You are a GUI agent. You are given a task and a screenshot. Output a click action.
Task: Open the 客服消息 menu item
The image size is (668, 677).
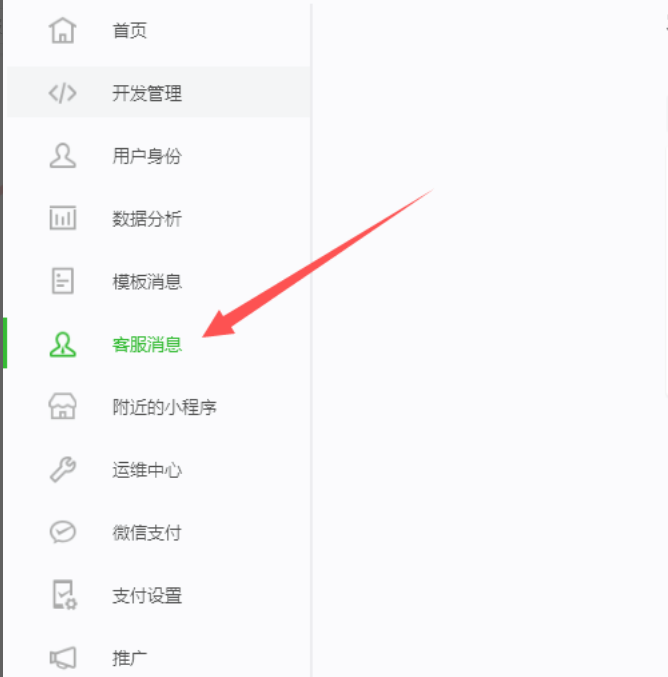147,345
